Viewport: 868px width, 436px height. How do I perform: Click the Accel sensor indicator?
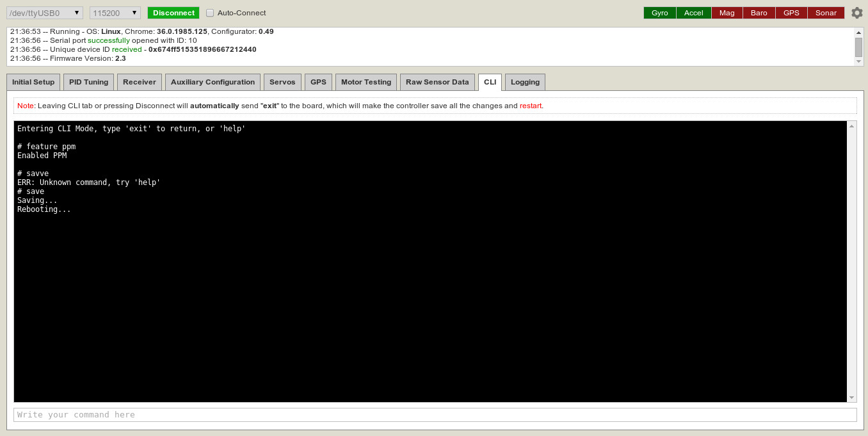coord(694,13)
